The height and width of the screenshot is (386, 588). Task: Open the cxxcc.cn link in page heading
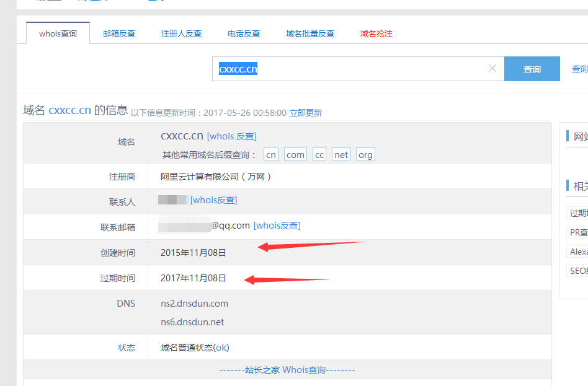[x=69, y=110]
